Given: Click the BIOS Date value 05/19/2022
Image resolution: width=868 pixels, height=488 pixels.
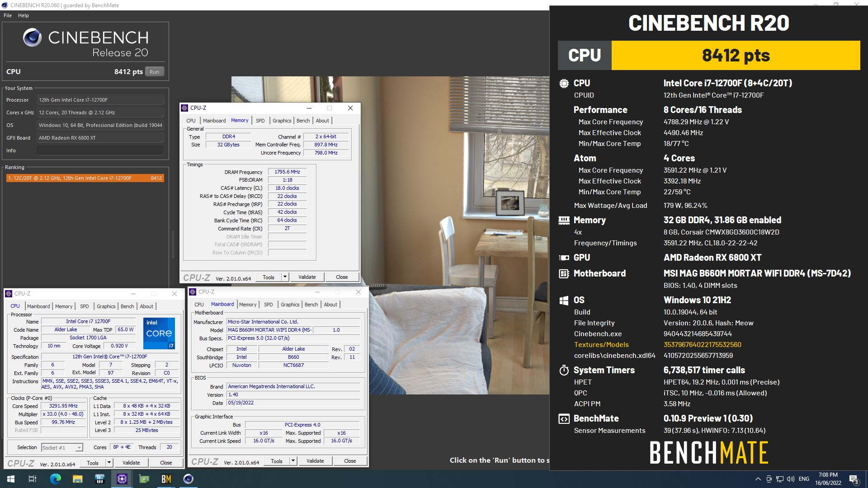Looking at the screenshot, I should pyautogui.click(x=293, y=403).
